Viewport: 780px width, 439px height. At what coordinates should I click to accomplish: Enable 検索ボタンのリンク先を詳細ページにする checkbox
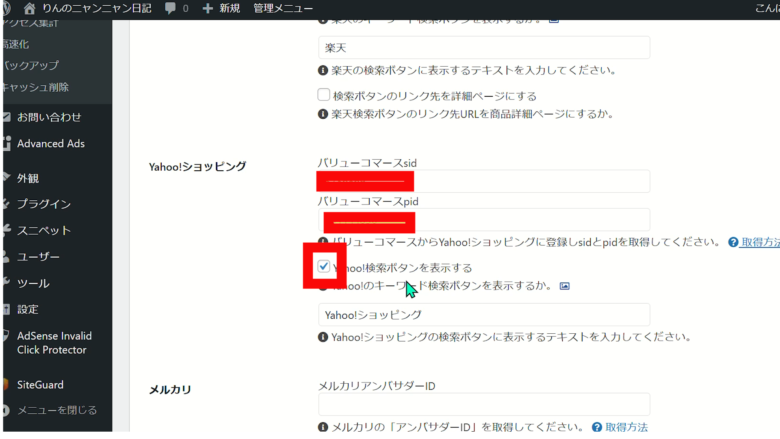(x=324, y=95)
